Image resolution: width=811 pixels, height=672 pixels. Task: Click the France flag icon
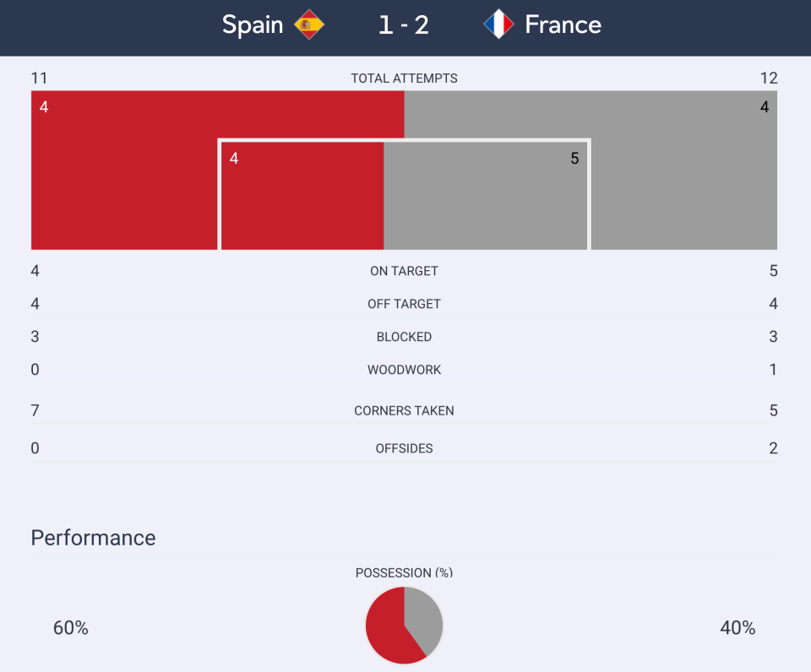[498, 24]
